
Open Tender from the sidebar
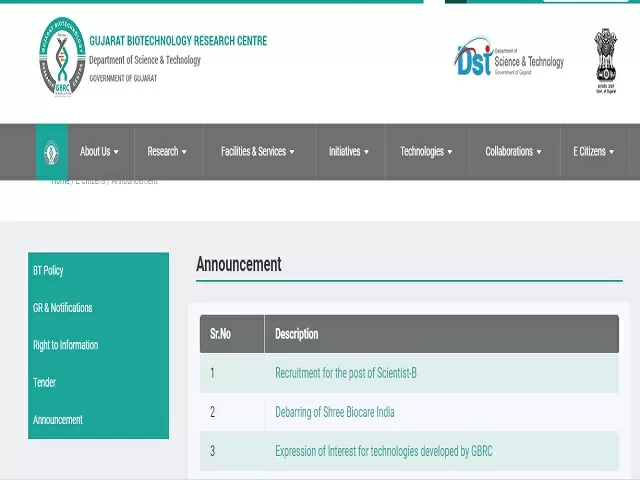coord(44,383)
